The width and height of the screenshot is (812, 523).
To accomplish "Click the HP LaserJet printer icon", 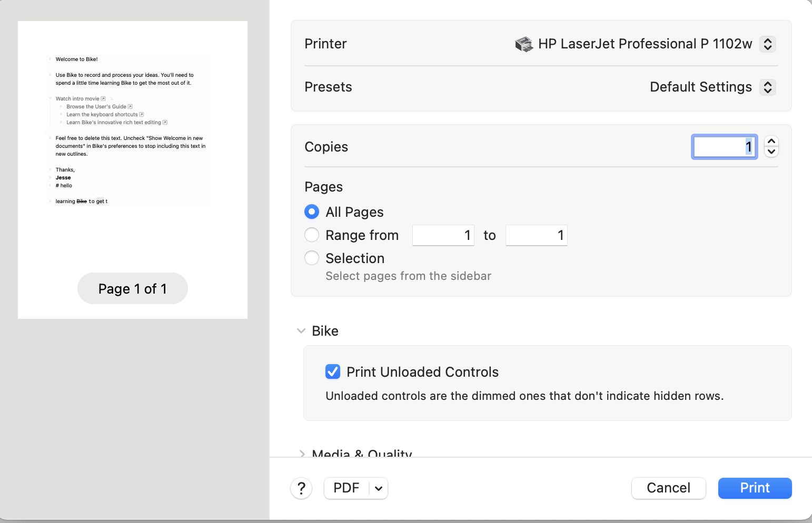I will [524, 44].
